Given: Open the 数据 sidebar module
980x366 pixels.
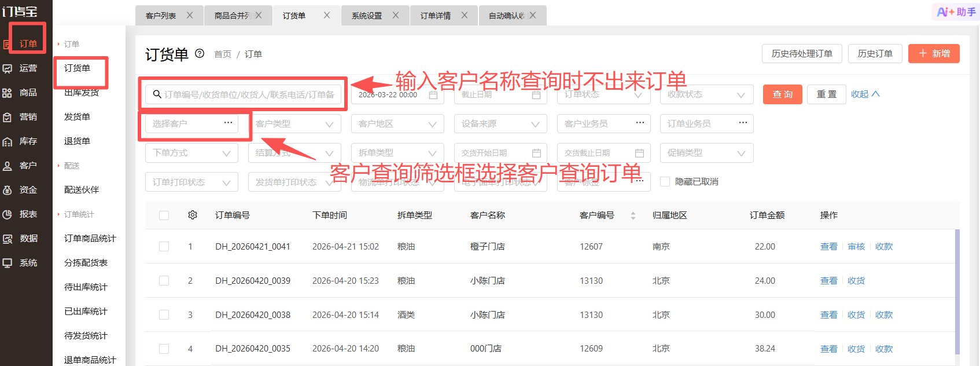Looking at the screenshot, I should tap(20, 239).
